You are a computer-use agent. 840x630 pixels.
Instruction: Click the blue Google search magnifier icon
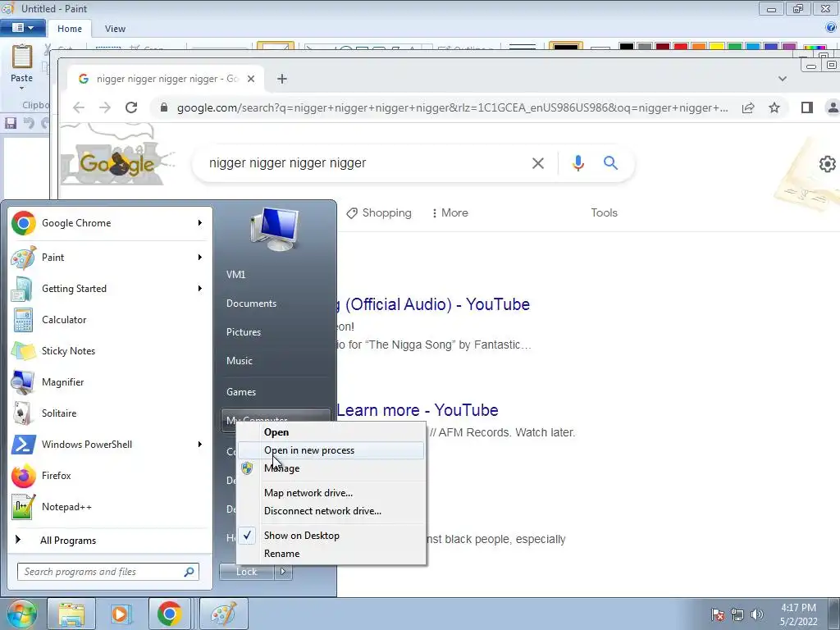[x=610, y=163]
